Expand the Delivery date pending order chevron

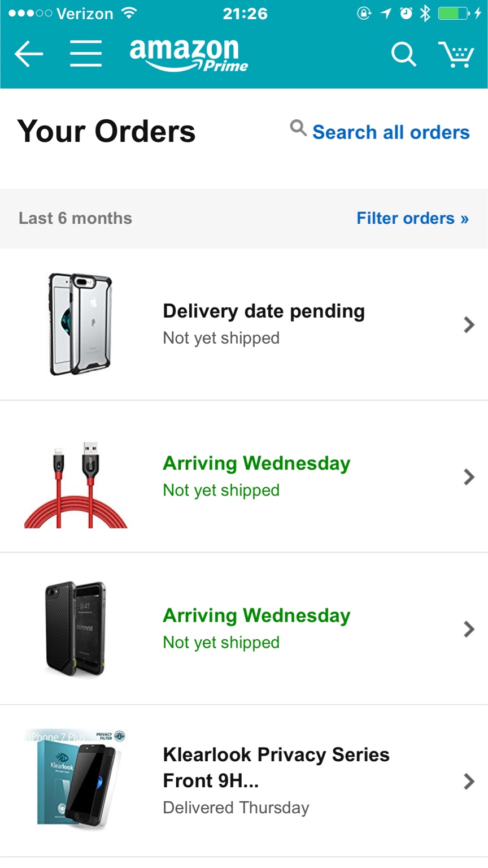(469, 324)
